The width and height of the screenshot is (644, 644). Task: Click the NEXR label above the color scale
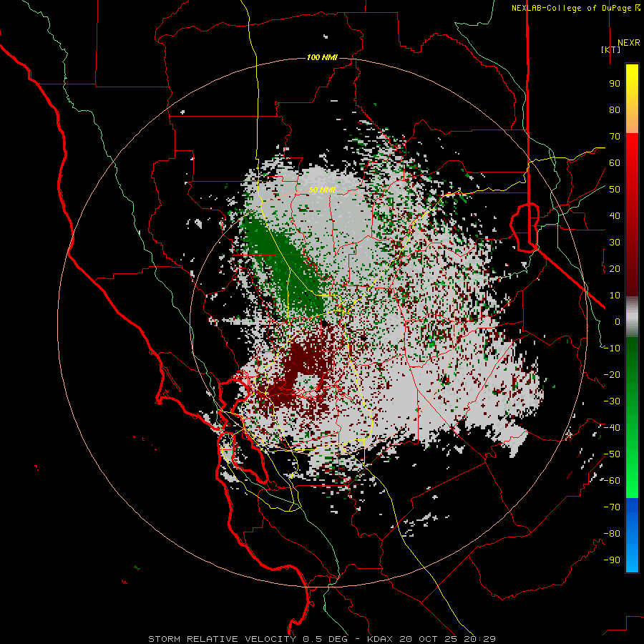(x=628, y=43)
